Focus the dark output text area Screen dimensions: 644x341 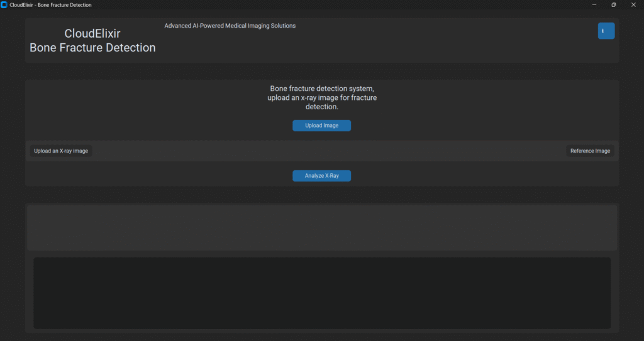pyautogui.click(x=321, y=293)
